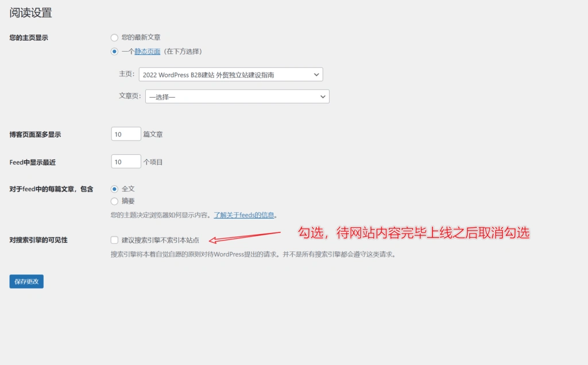Image resolution: width=588 pixels, height=365 pixels.
Task: Open the 静态页面 hyperlink
Action: (x=147, y=52)
